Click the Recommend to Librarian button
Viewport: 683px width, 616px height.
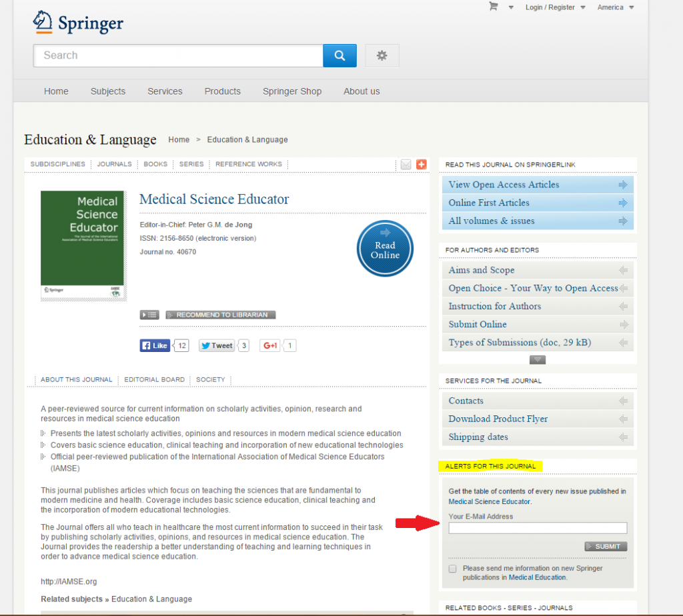pos(221,315)
